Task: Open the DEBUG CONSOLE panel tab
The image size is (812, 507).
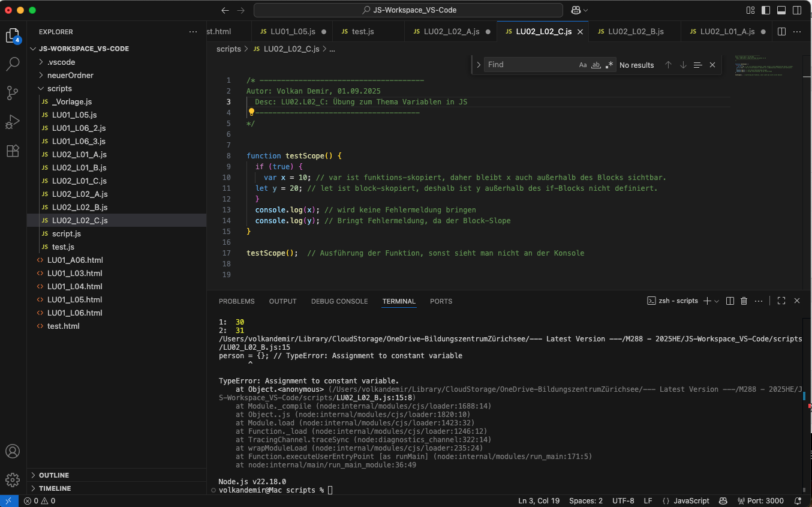Action: pos(339,301)
